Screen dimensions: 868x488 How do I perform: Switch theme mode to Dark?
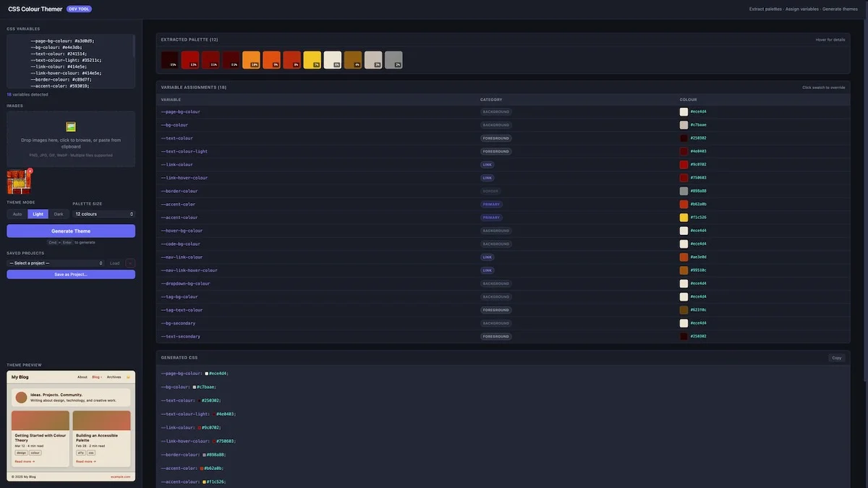click(59, 214)
